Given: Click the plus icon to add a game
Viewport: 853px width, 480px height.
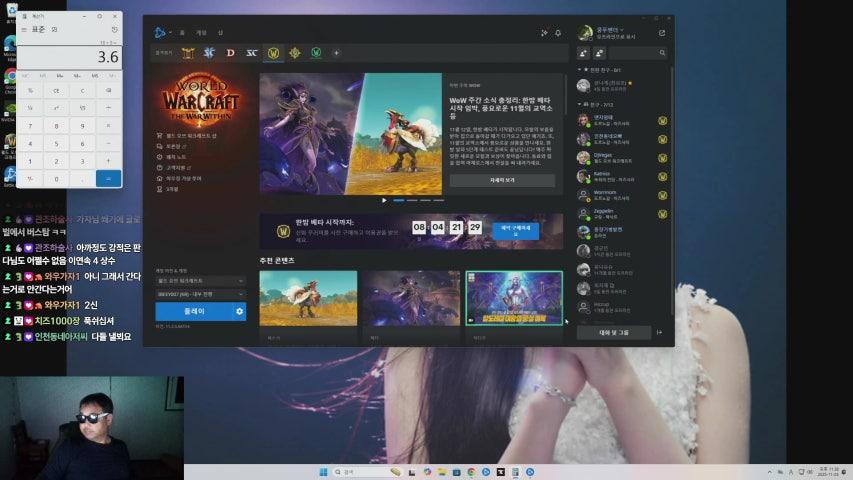Looking at the screenshot, I should 336,53.
